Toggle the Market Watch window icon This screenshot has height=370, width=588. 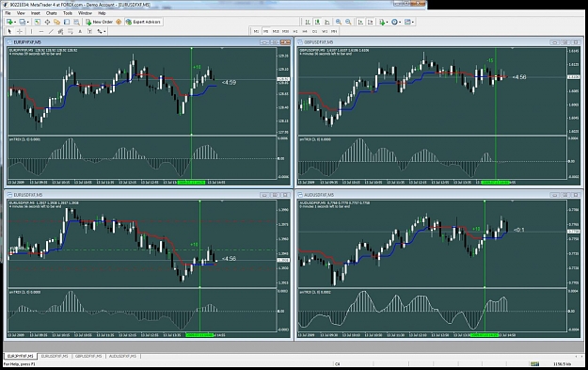(x=37, y=22)
